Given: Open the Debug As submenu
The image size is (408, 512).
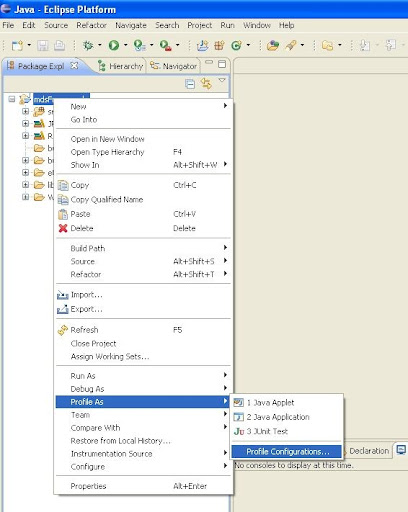Looking at the screenshot, I should coord(143,389).
